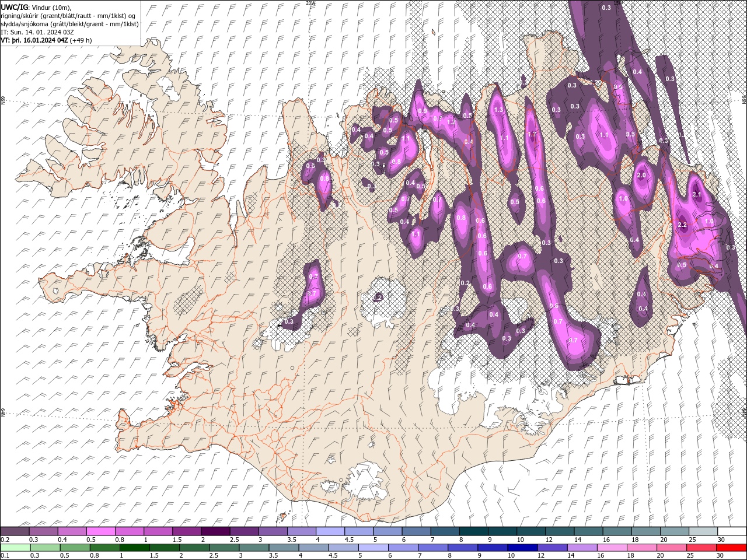Viewport: 747px width, 560px height.
Task: Click the 2.1 precipitation value on the map
Action: coord(696,194)
